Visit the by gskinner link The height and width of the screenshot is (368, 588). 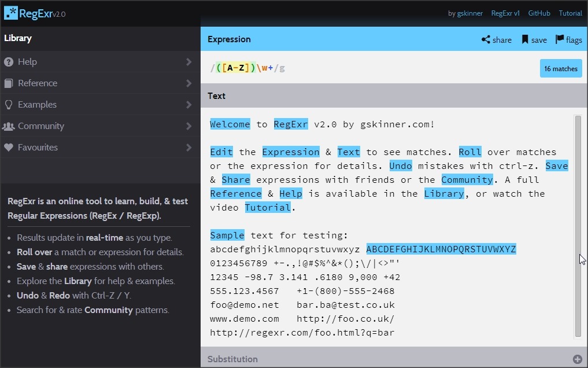click(x=465, y=13)
